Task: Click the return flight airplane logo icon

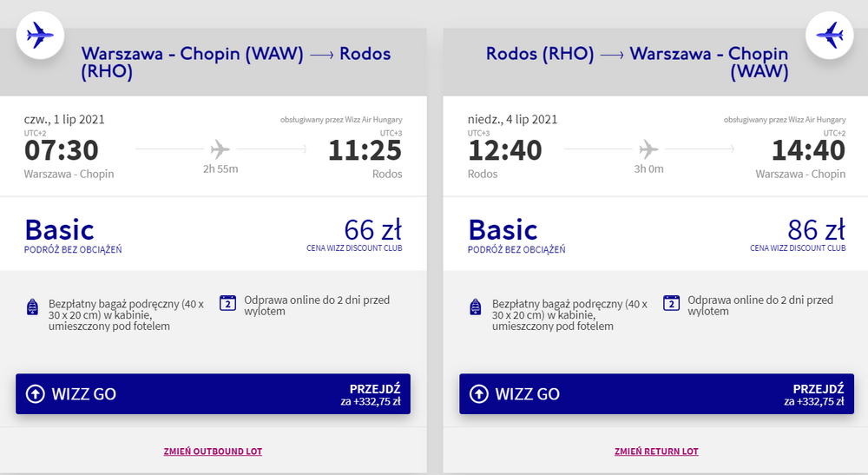Action: pyautogui.click(x=830, y=36)
